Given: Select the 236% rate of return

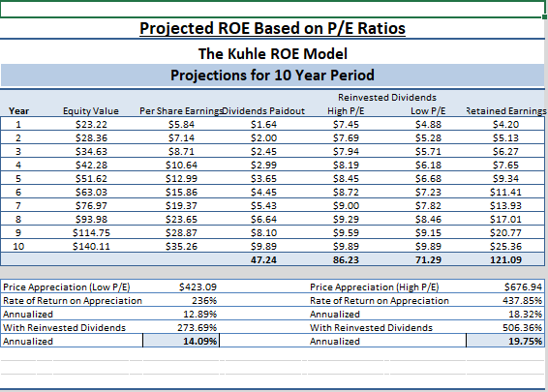Looking at the screenshot, I should [204, 301].
